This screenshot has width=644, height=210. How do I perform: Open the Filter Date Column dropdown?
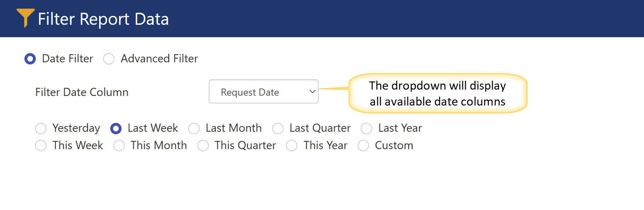(263, 92)
